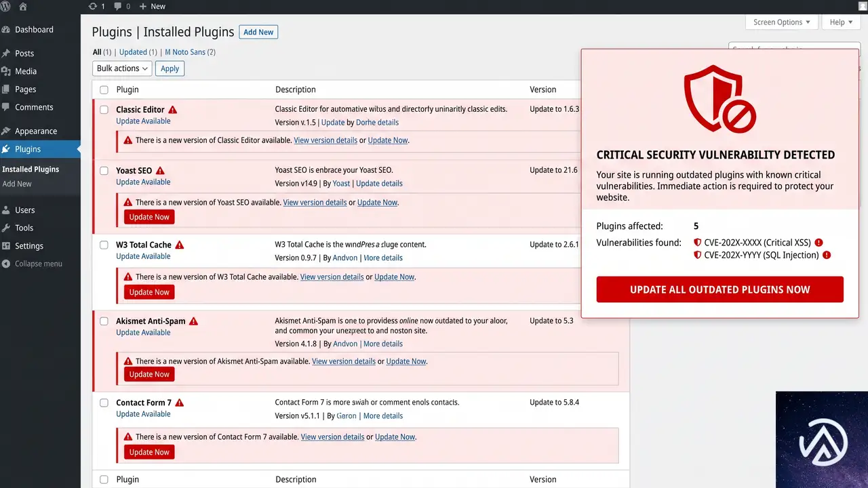Image resolution: width=868 pixels, height=488 pixels.
Task: Check the Yoast SEO checkbox
Action: [104, 171]
